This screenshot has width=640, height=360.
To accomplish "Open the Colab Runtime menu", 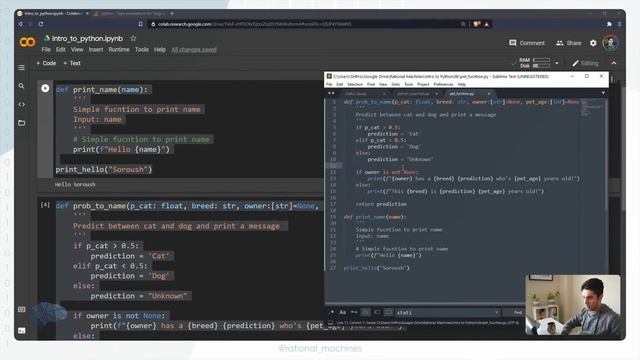I will [x=119, y=49].
